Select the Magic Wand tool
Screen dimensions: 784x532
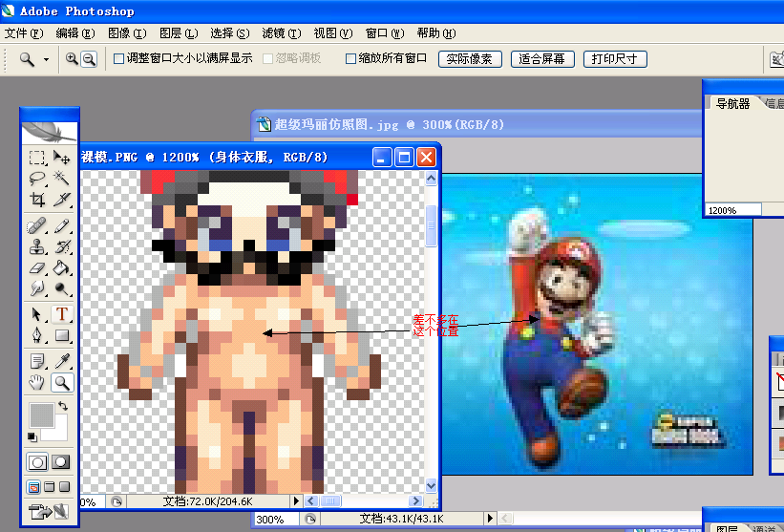62,179
